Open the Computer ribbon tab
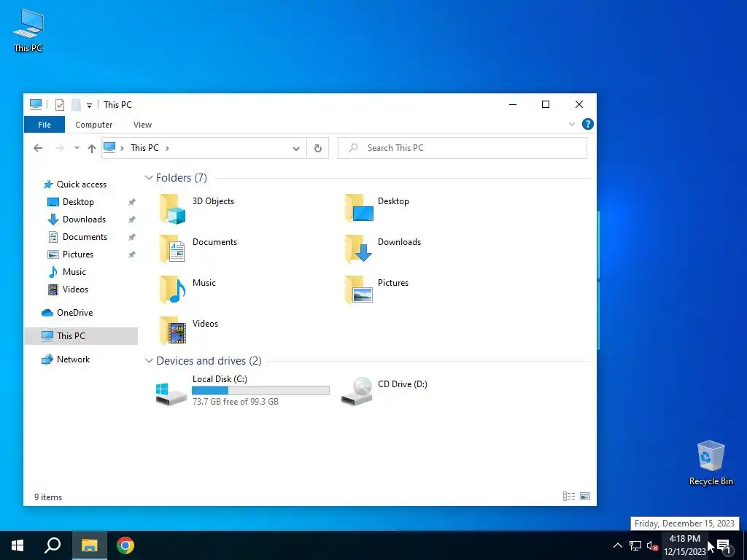Viewport: 747px width, 560px height. [94, 125]
